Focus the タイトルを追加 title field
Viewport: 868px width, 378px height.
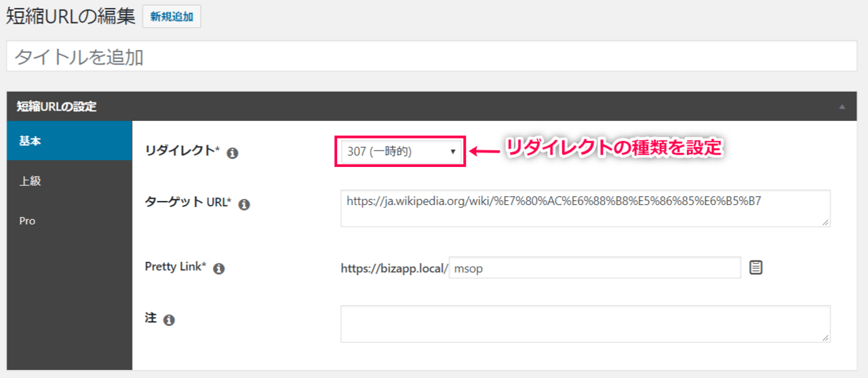[431, 56]
